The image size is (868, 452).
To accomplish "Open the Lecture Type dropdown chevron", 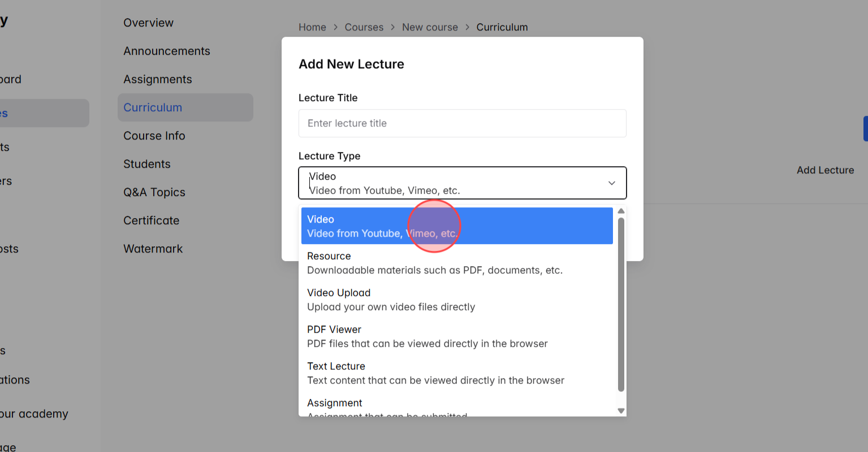I will click(x=611, y=183).
